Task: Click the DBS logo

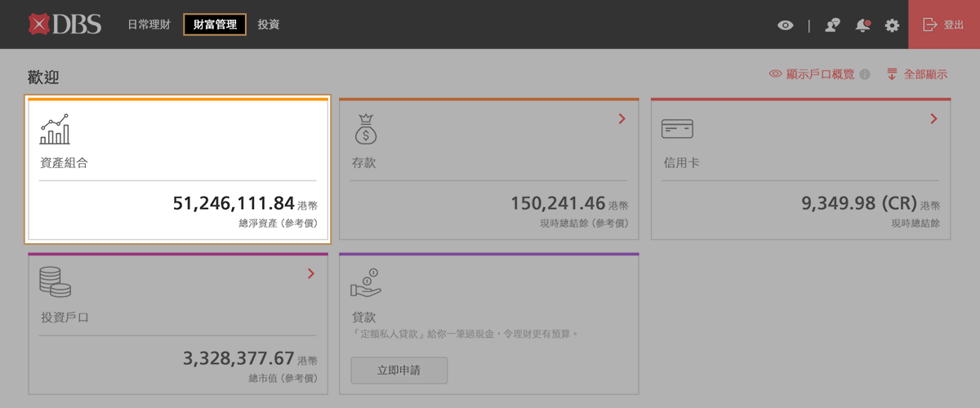Action: click(x=65, y=24)
